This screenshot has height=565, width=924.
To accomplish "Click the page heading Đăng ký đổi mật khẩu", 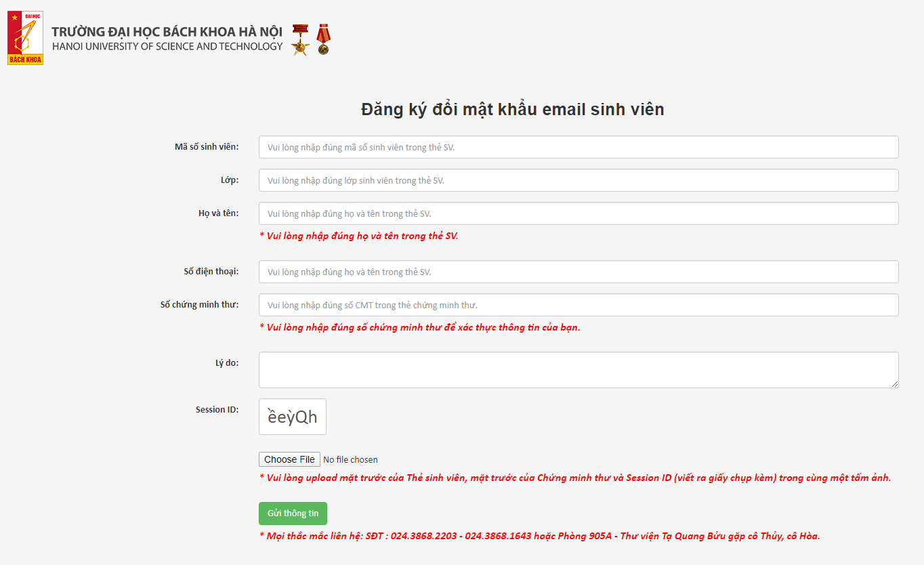I will click(x=512, y=110).
